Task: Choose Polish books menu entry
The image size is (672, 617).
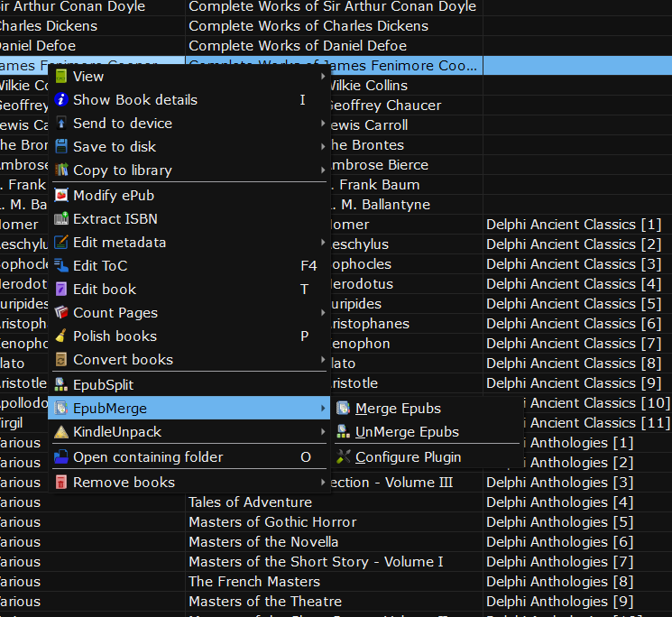Action: pyautogui.click(x=189, y=336)
